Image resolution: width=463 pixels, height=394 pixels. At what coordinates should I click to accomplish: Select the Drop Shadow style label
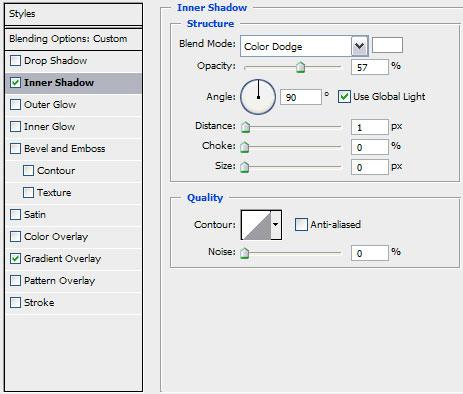click(55, 61)
